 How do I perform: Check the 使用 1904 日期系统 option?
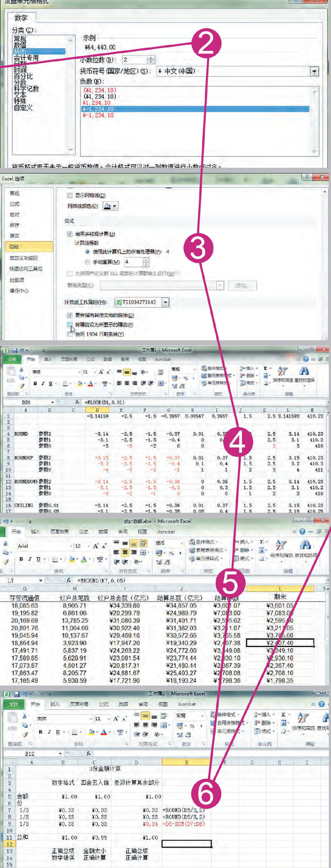[70, 334]
